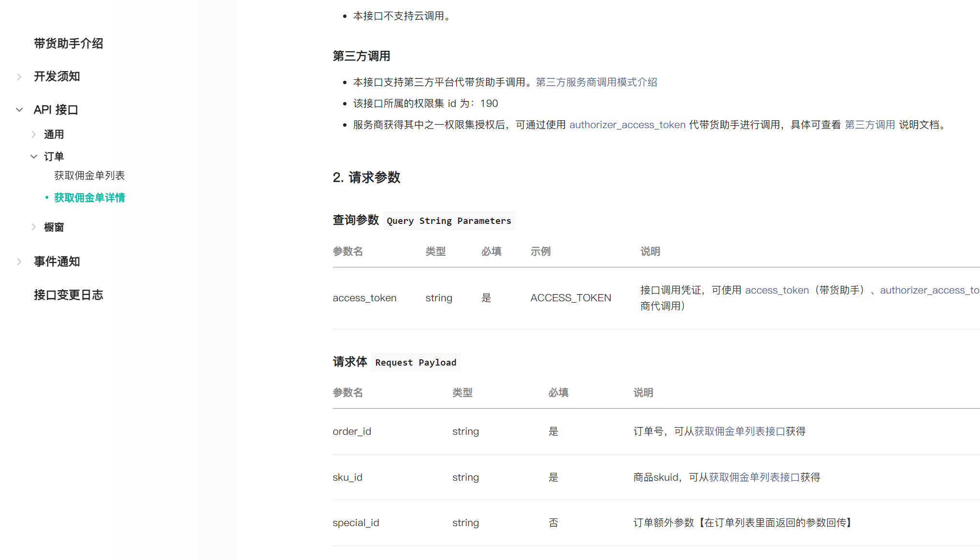
Task: Click access_token link in query parameter description
Action: click(777, 290)
